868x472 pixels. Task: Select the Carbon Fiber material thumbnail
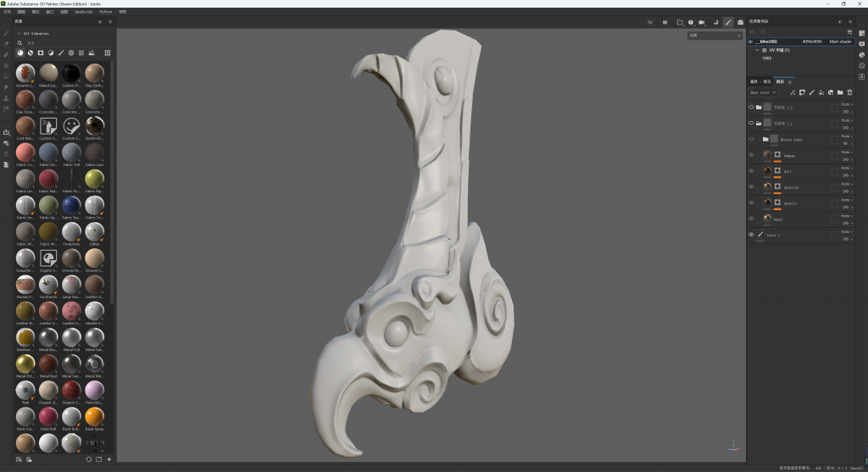tap(72, 73)
